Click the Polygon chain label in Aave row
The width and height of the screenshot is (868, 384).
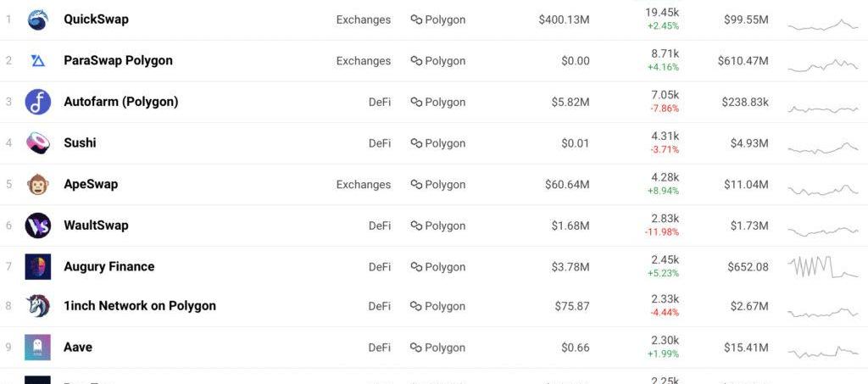(438, 348)
